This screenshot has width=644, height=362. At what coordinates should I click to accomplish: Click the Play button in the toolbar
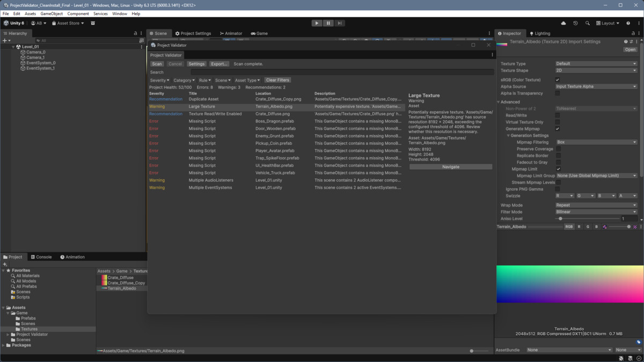pos(317,23)
